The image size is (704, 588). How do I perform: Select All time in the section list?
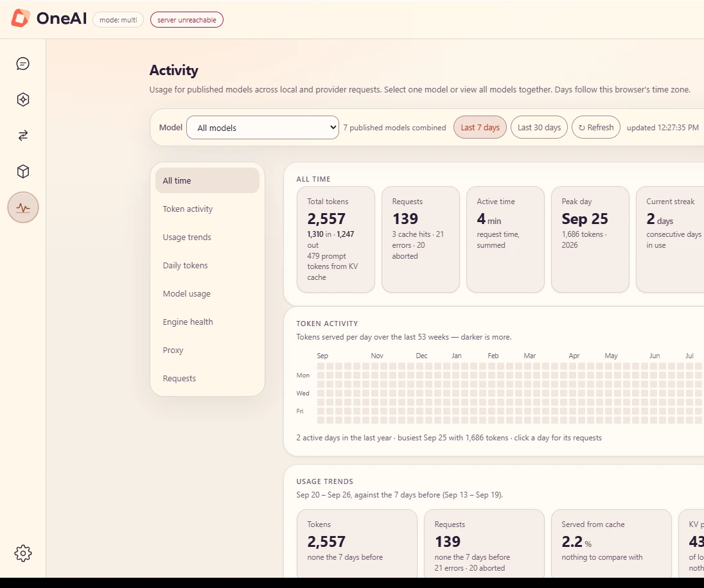pyautogui.click(x=207, y=180)
